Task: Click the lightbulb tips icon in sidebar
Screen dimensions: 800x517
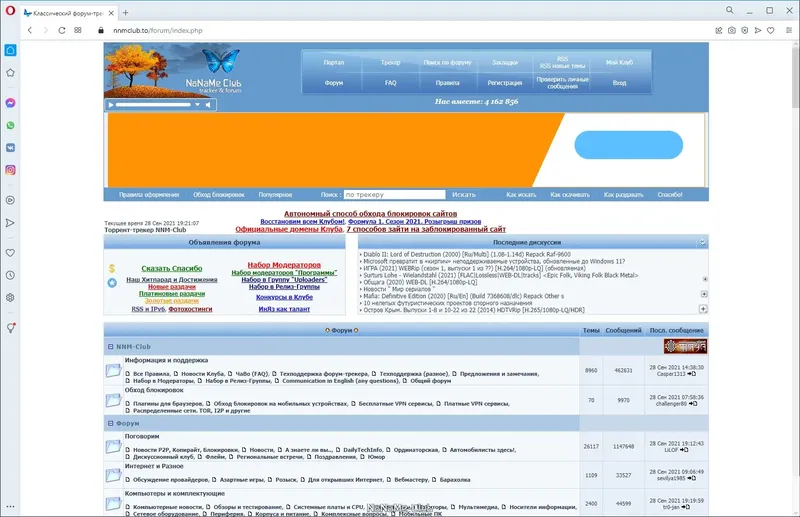Action: [10, 328]
